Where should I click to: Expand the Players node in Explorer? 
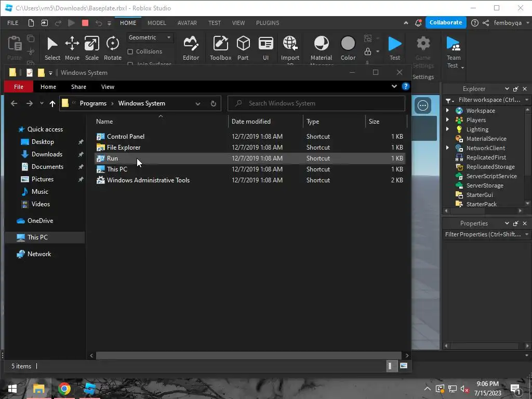pos(447,120)
